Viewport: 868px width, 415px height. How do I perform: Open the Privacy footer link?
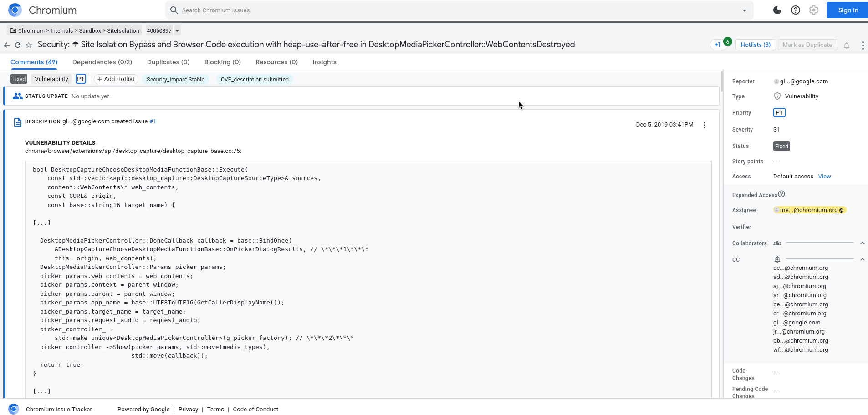point(188,409)
